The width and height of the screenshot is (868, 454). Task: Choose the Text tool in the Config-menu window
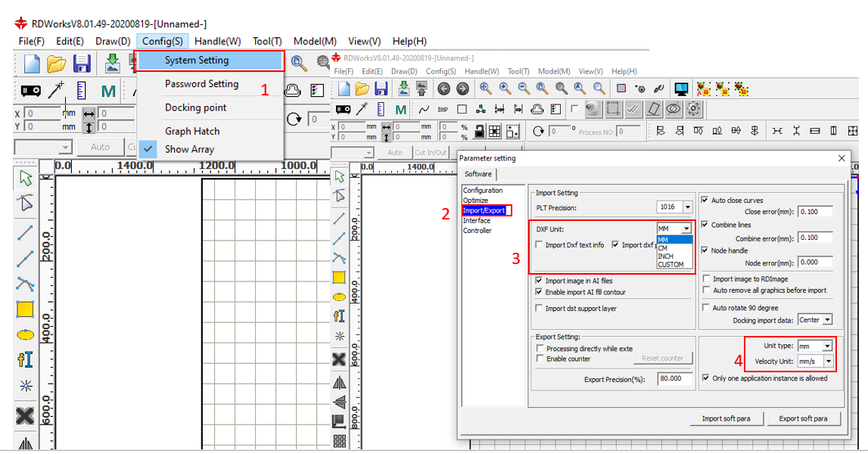click(26, 360)
